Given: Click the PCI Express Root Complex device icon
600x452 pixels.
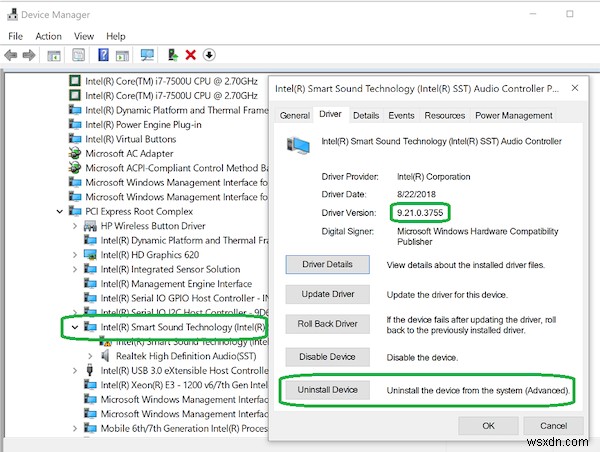Looking at the screenshot, I should [x=75, y=211].
